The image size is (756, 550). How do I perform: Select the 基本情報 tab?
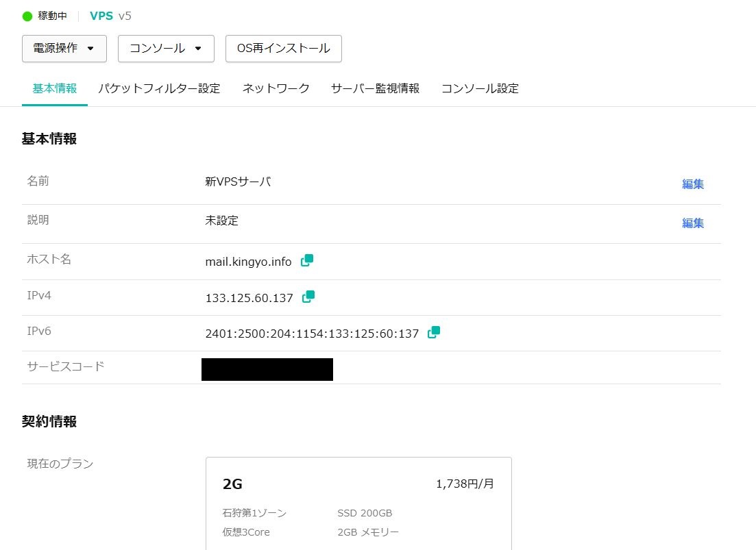pyautogui.click(x=54, y=88)
